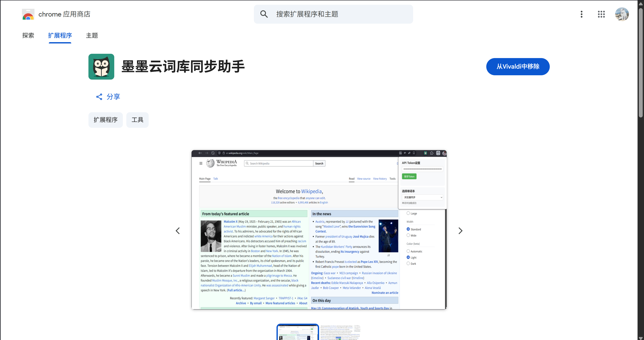Click the 扩展程序 category chip
The image size is (644, 340).
(x=105, y=120)
